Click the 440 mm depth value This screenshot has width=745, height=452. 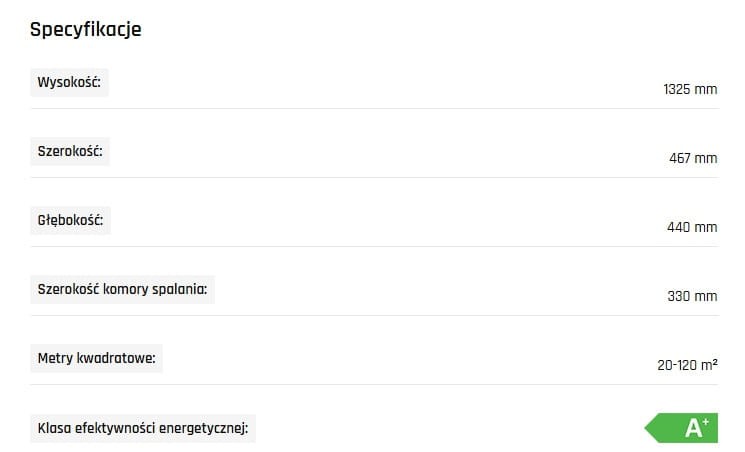pyautogui.click(x=692, y=227)
